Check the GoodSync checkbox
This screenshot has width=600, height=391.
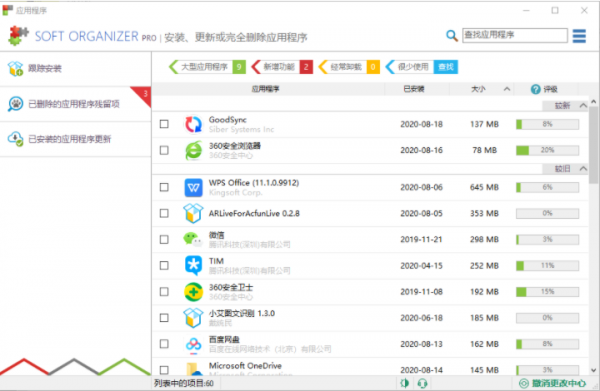(164, 124)
